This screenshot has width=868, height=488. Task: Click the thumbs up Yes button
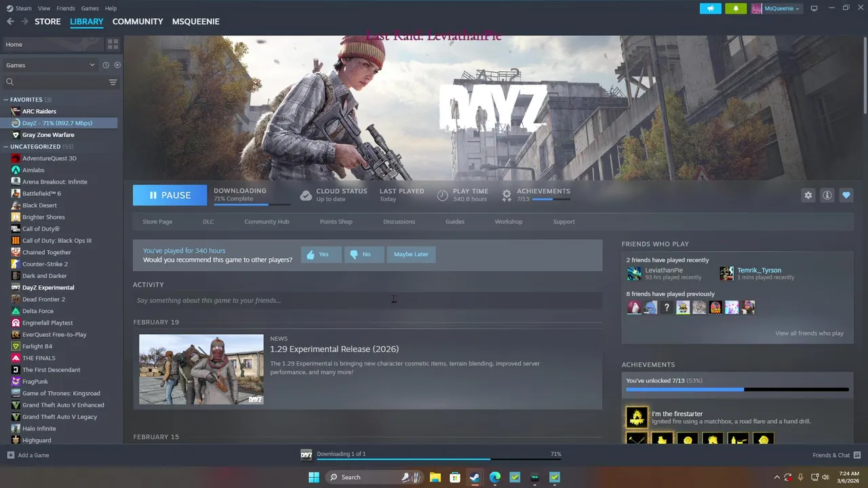[321, 254]
